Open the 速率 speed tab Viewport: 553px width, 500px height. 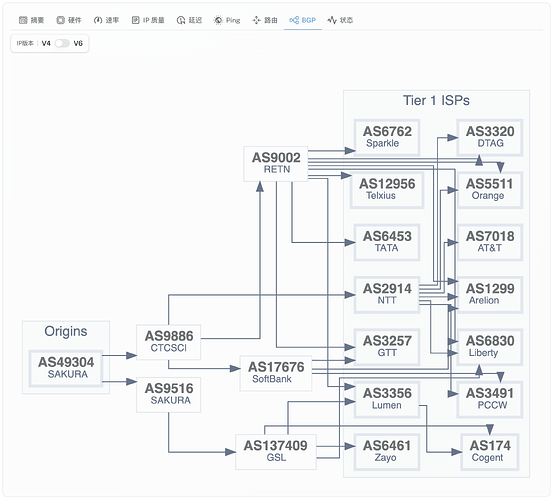click(106, 20)
